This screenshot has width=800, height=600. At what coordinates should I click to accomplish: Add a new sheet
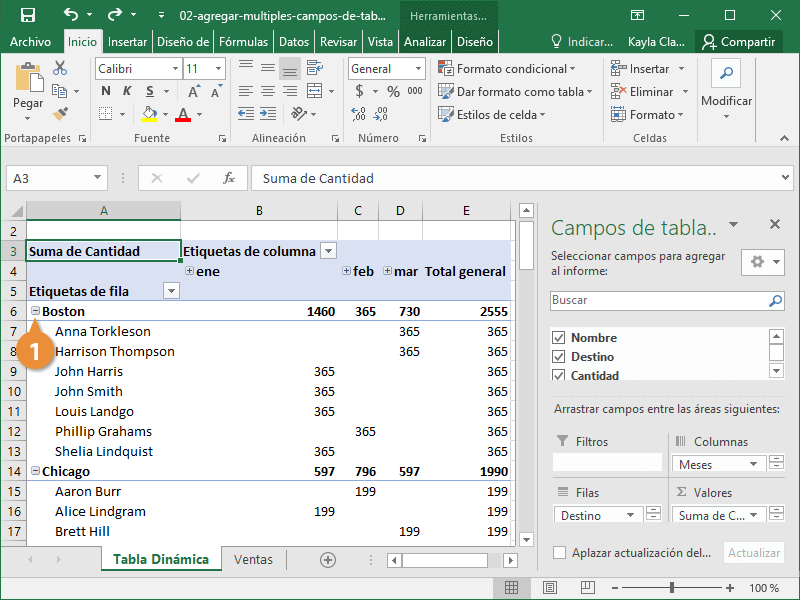(x=328, y=560)
